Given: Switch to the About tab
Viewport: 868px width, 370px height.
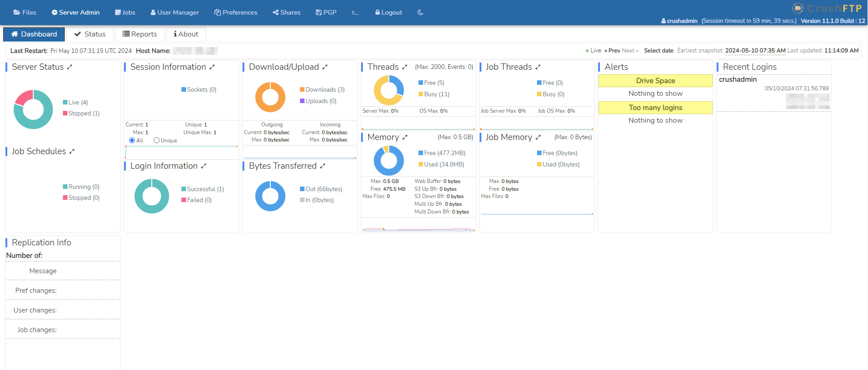Looking at the screenshot, I should (186, 34).
